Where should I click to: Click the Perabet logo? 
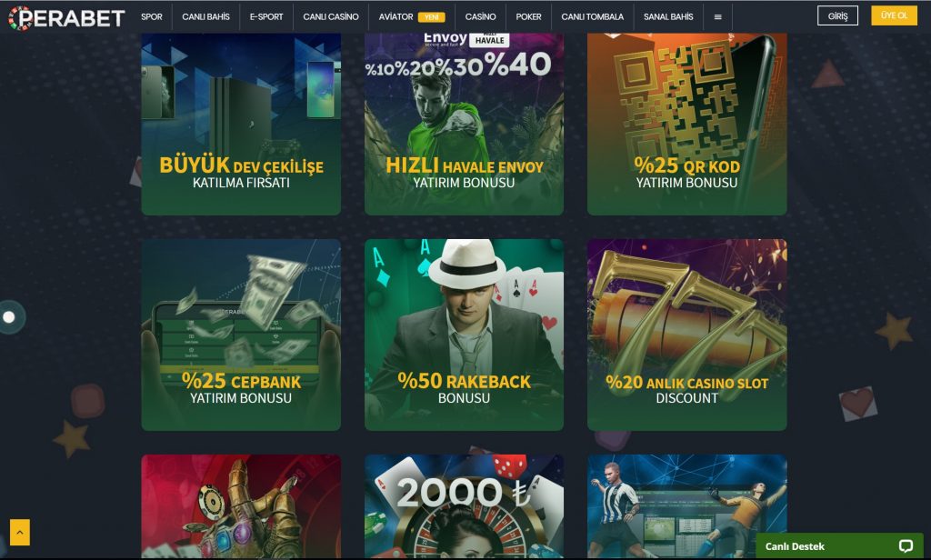point(66,18)
